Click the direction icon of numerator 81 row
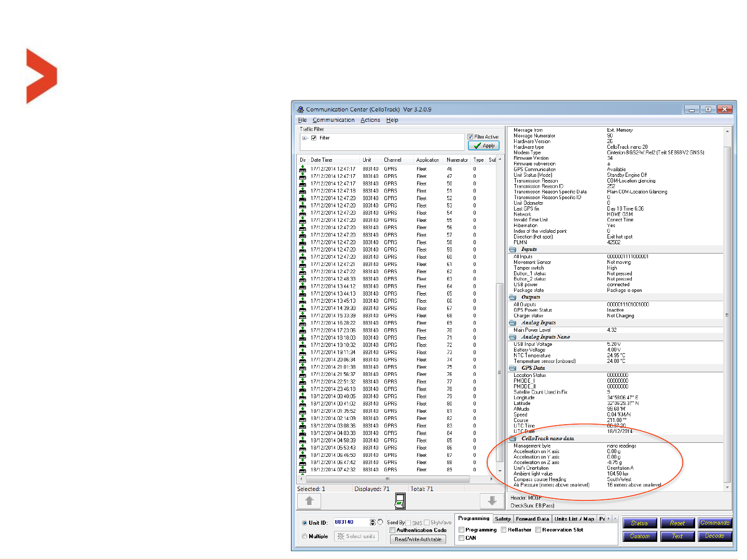Viewport: 747px width, 560px height. 302,411
